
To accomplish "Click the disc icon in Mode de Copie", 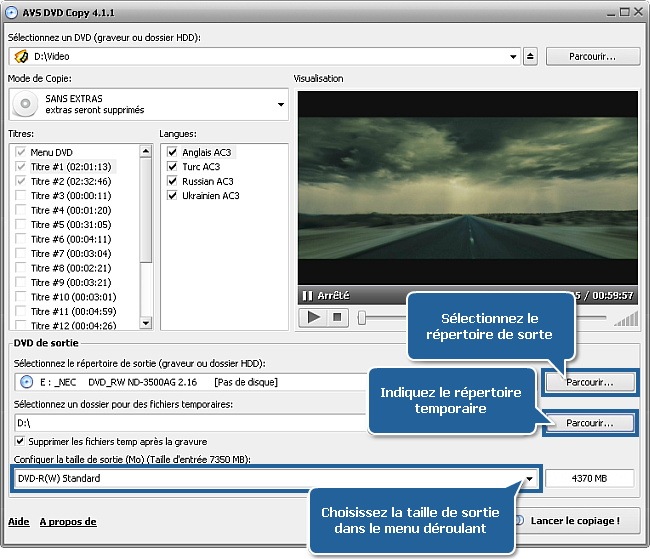I will click(x=26, y=104).
